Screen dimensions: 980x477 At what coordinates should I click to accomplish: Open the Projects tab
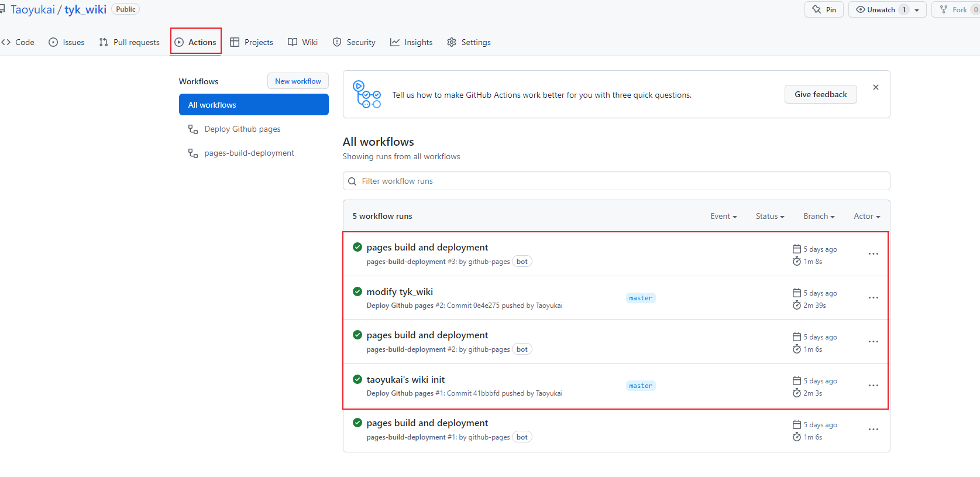[252, 42]
